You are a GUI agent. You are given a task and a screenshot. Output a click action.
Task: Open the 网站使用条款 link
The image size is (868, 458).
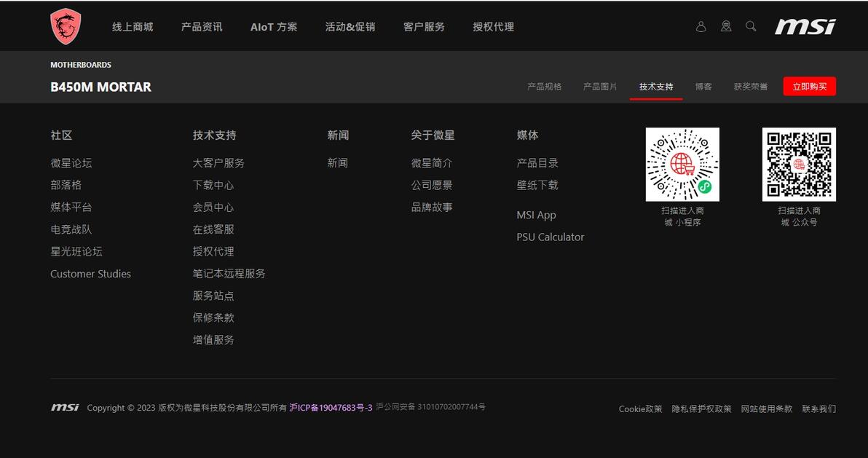pyautogui.click(x=767, y=408)
